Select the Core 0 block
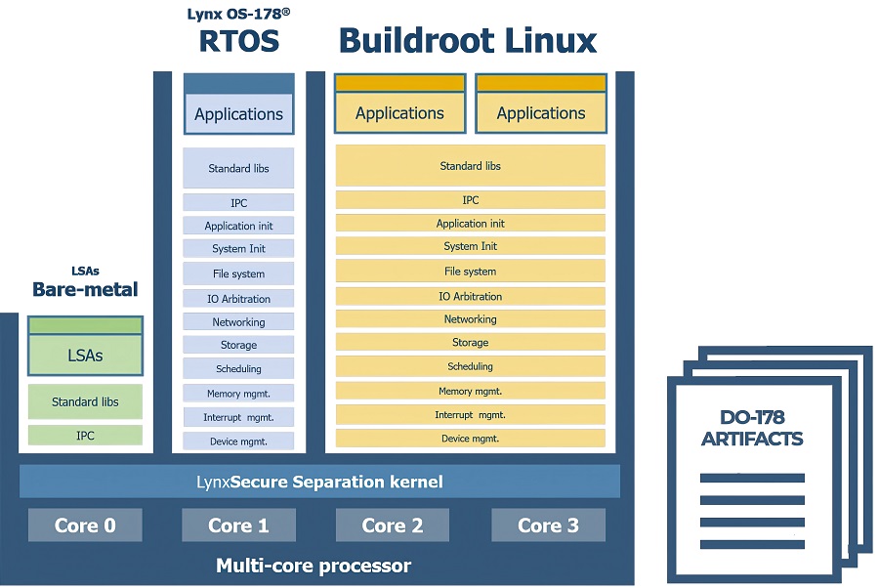The height and width of the screenshot is (588, 879). coord(85,525)
